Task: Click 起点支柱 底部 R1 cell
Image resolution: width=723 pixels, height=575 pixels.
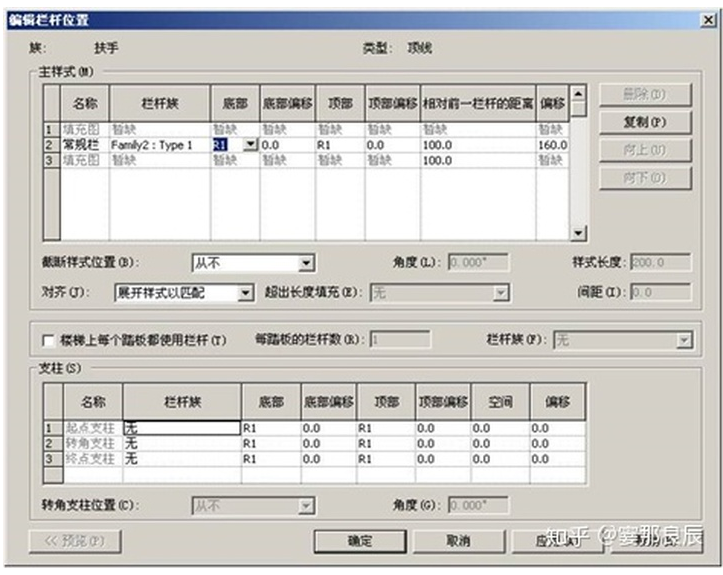Action: pyautogui.click(x=271, y=428)
